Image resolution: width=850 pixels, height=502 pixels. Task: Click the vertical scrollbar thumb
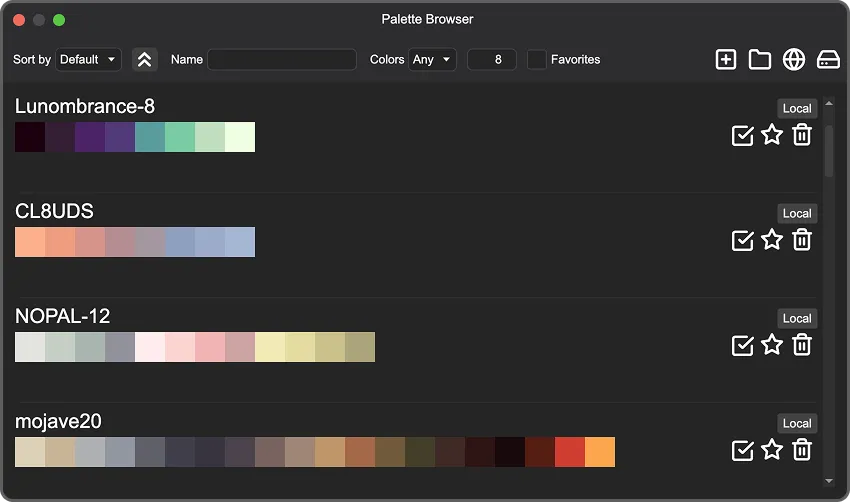pyautogui.click(x=829, y=151)
